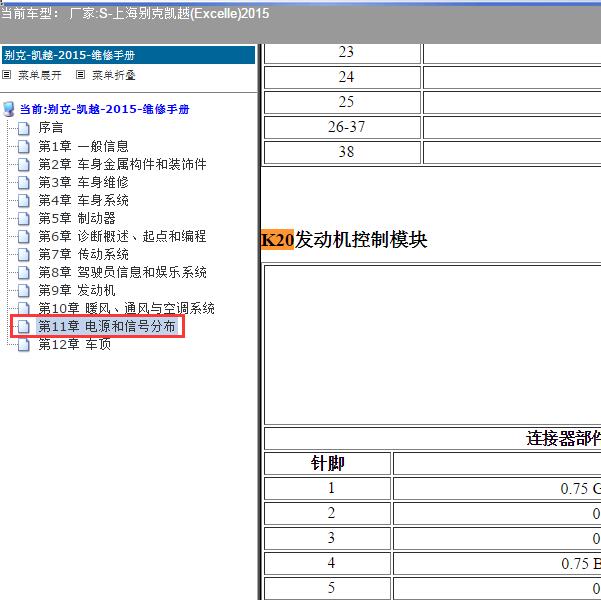This screenshot has width=601, height=600.
Task: Click the highlighted K20 text in heading
Action: 278,240
